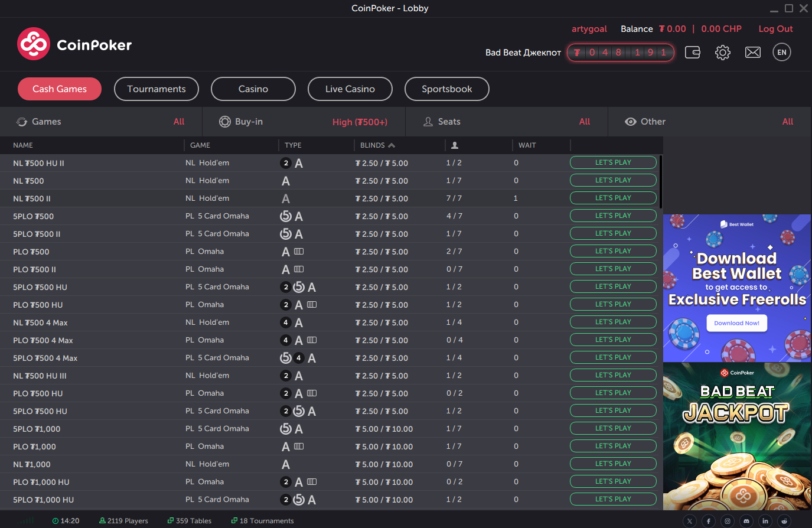Switch to the Tournaments tab
The height and width of the screenshot is (528, 812).
pos(156,89)
